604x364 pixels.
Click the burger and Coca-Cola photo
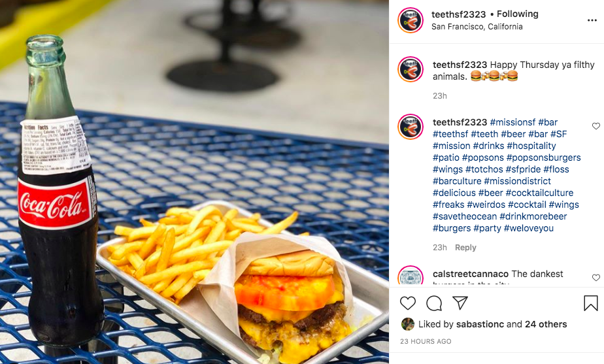pos(194,182)
